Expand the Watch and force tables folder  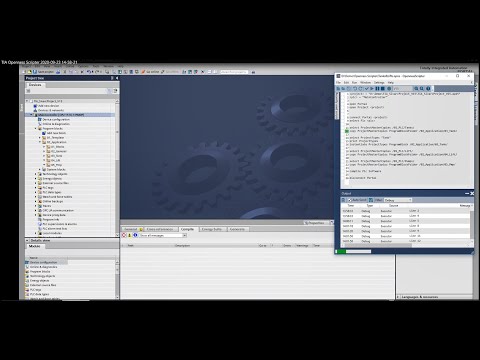point(36,197)
